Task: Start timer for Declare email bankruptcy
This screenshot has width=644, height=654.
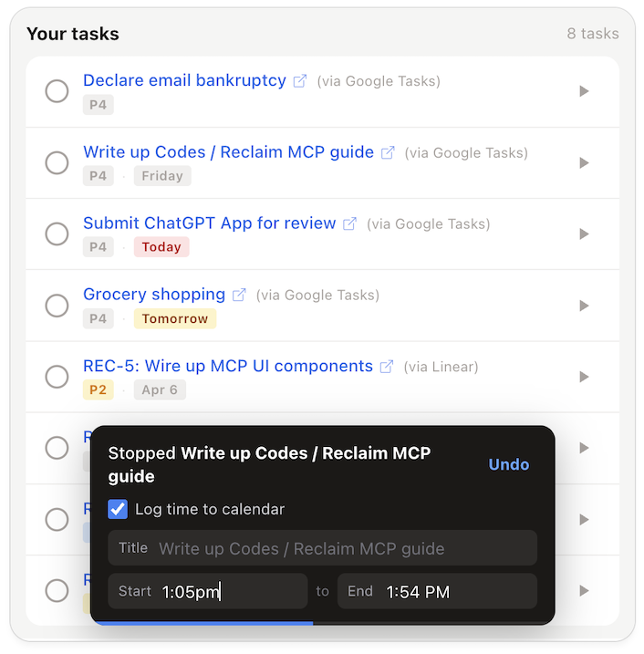Action: pyautogui.click(x=584, y=91)
